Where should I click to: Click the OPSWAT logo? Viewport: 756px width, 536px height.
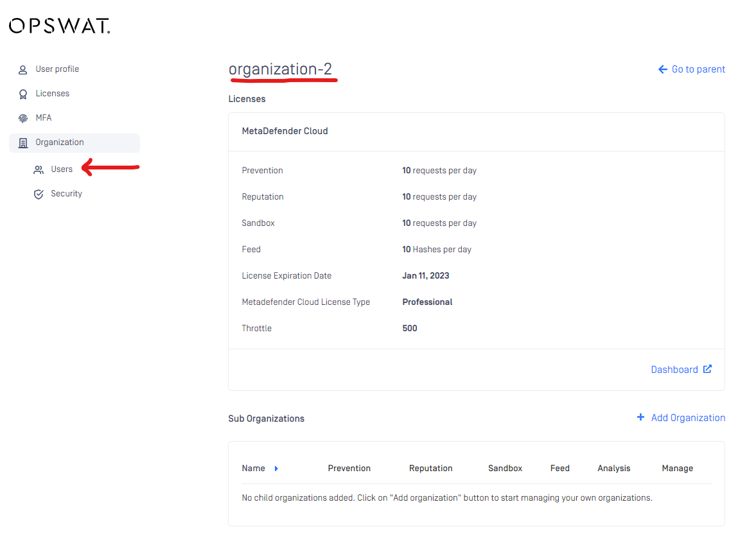[x=59, y=26]
